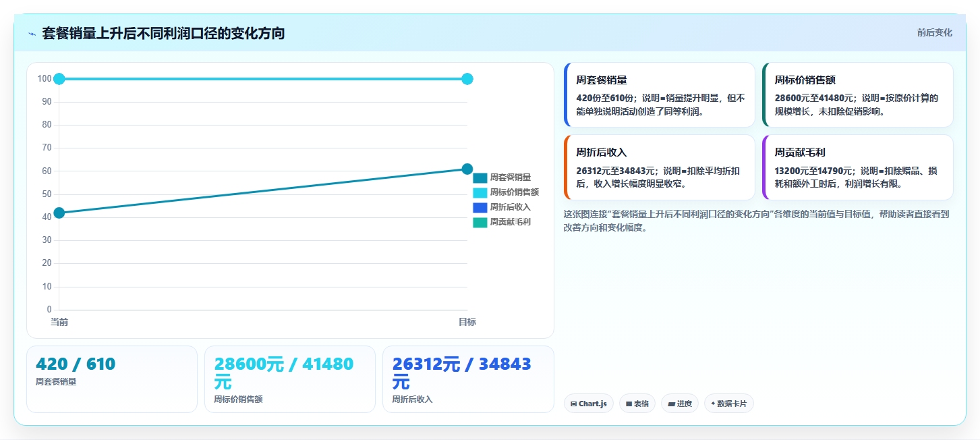Click the 当前 data point at value 100
This screenshot has width=980, height=440.
click(59, 79)
